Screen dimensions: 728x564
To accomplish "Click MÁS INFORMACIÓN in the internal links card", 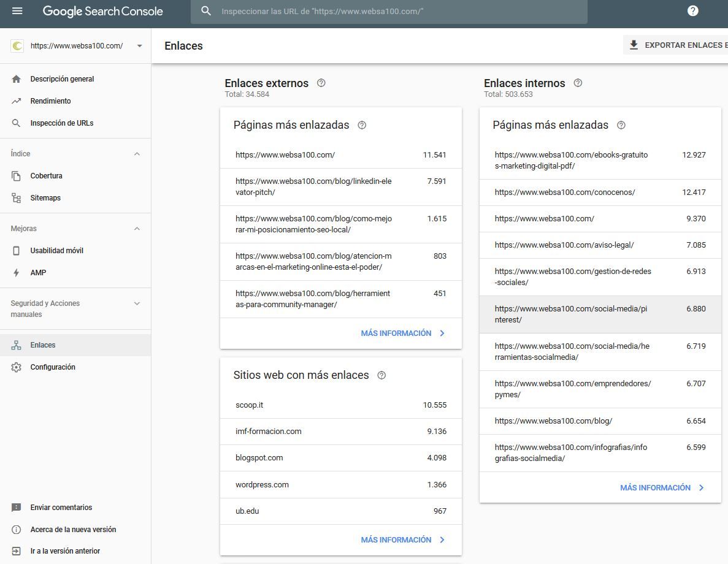I will [x=661, y=488].
